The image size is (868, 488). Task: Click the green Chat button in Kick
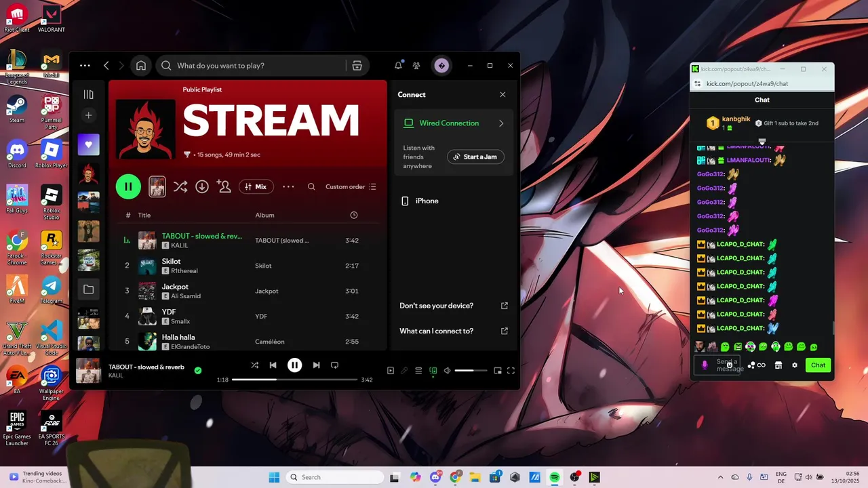click(818, 365)
